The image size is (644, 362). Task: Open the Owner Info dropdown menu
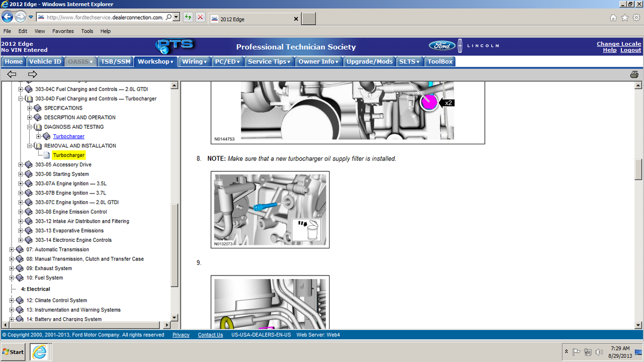coord(318,62)
